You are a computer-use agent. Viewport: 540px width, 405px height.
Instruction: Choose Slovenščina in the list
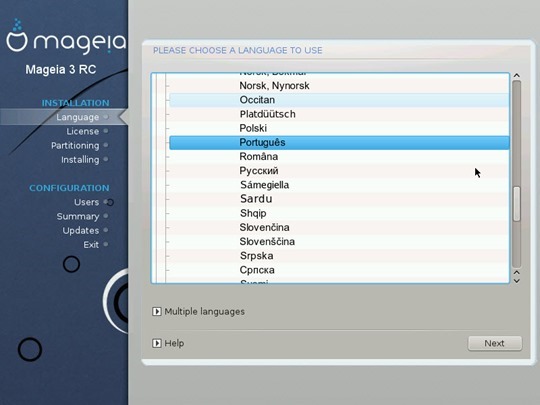[x=339, y=241]
